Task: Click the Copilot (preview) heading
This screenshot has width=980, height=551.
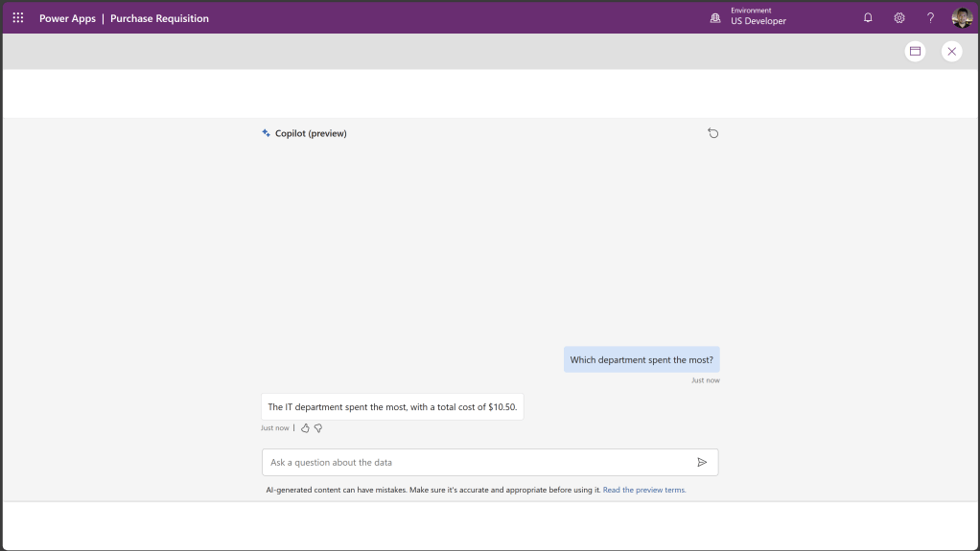Action: pos(311,133)
